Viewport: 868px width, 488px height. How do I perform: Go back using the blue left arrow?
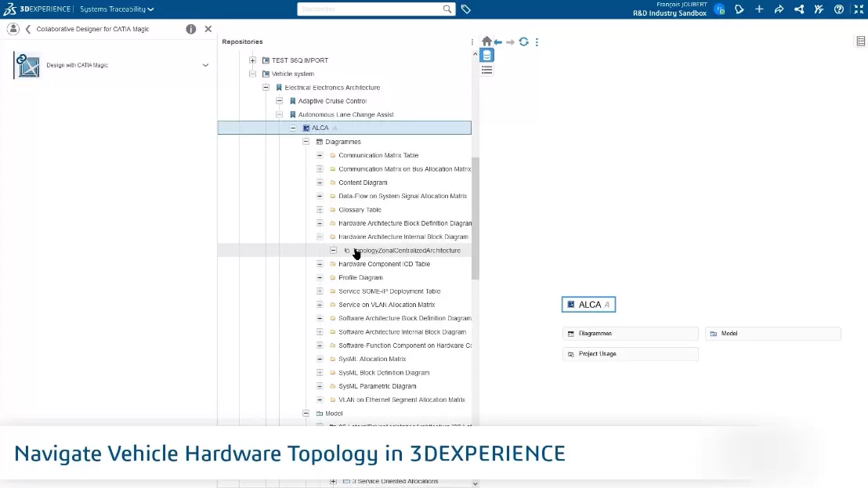(498, 42)
